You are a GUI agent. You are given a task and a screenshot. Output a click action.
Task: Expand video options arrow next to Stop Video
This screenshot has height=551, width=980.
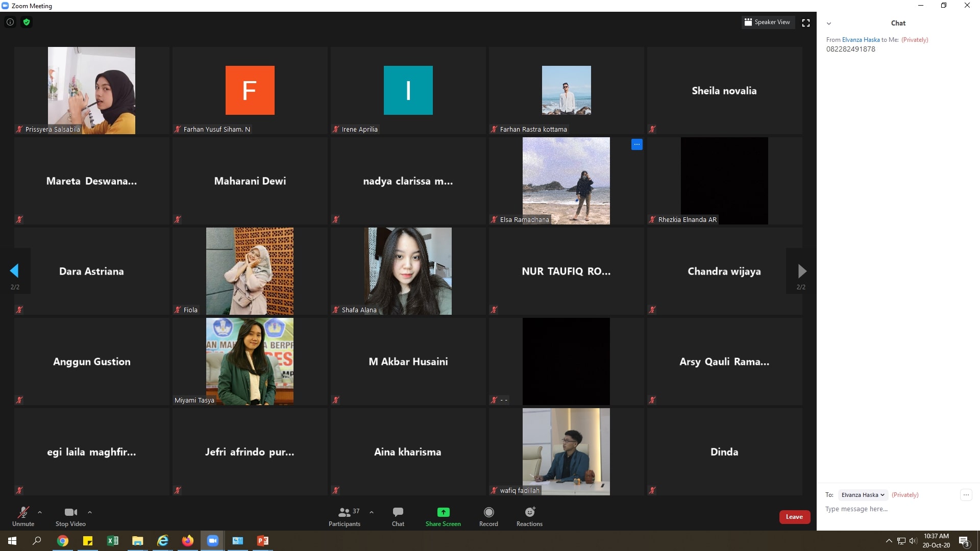tap(90, 512)
